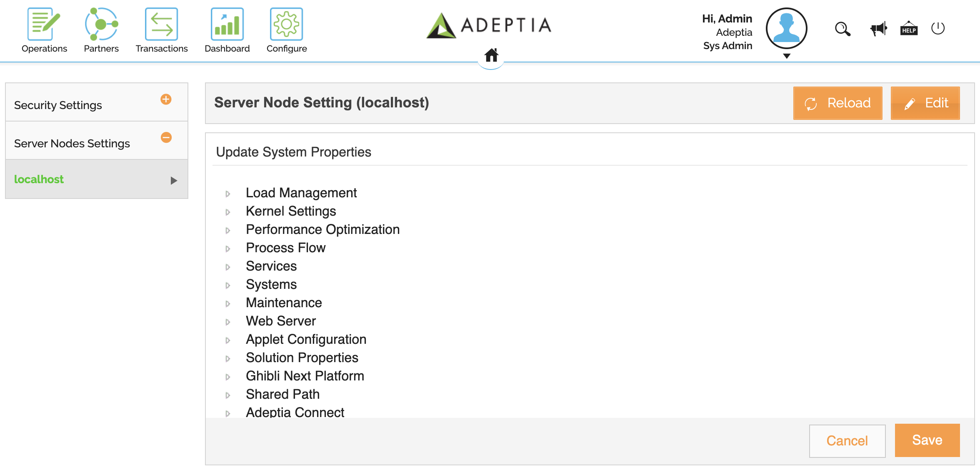Click the announcements megaphone icon
This screenshot has width=980, height=472.
tap(878, 29)
